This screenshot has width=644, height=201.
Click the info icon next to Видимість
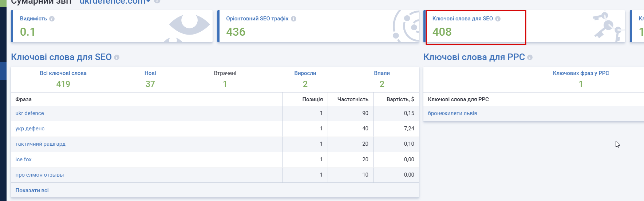(52, 19)
